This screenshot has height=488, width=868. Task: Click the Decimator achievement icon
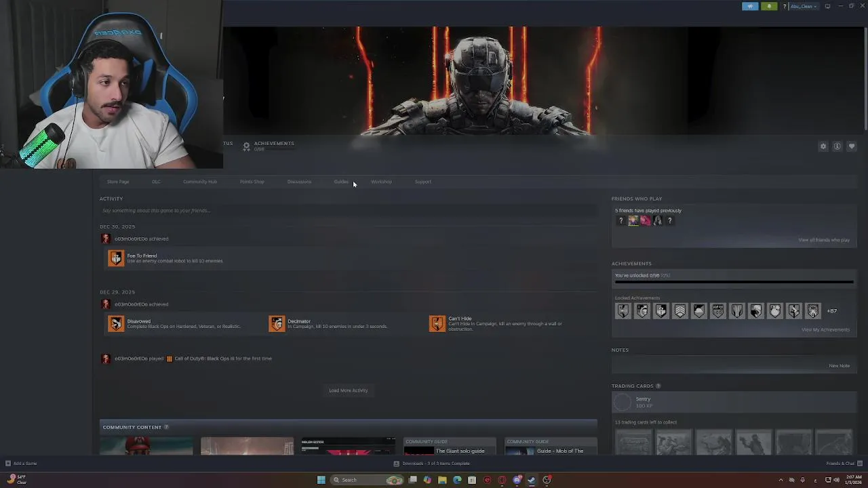click(277, 323)
